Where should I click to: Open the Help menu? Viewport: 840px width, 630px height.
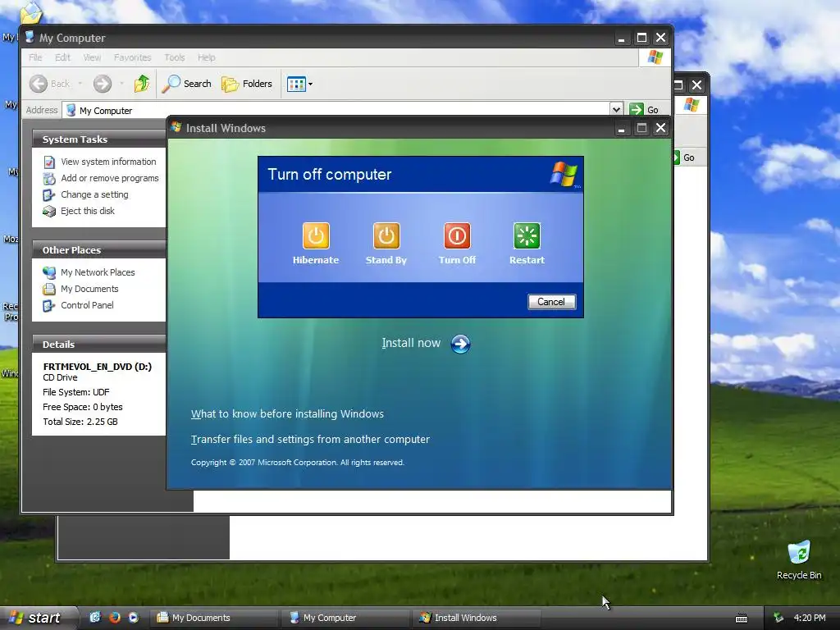206,57
